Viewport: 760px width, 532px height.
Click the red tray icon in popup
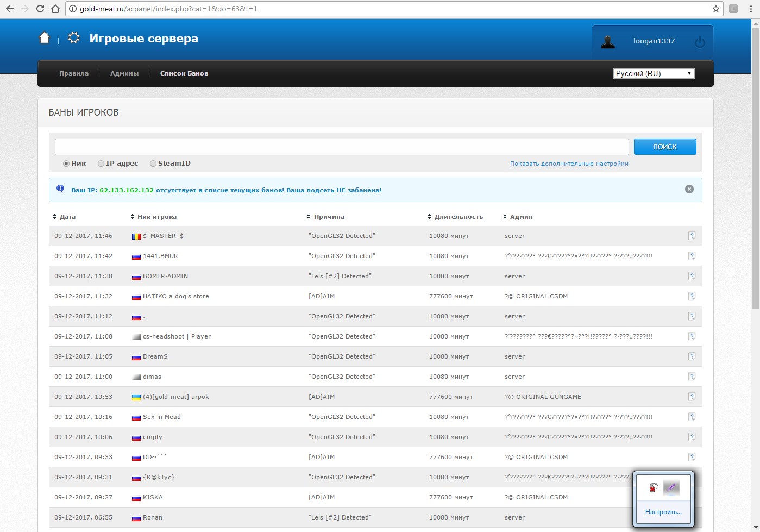coord(654,487)
